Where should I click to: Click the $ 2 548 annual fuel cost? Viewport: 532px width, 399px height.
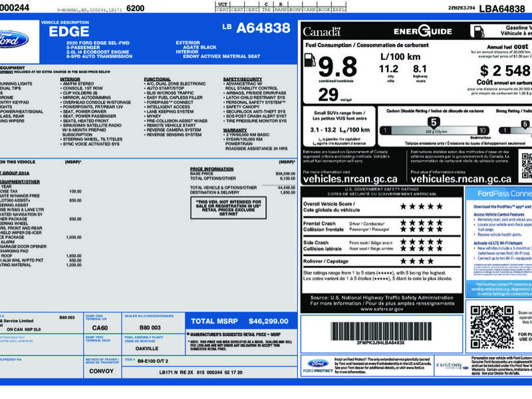pyautogui.click(x=505, y=71)
